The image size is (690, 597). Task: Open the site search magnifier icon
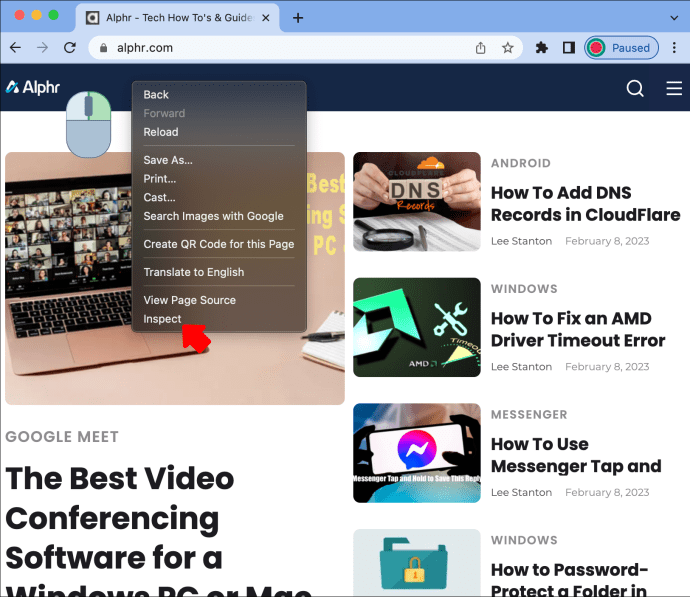pos(635,88)
